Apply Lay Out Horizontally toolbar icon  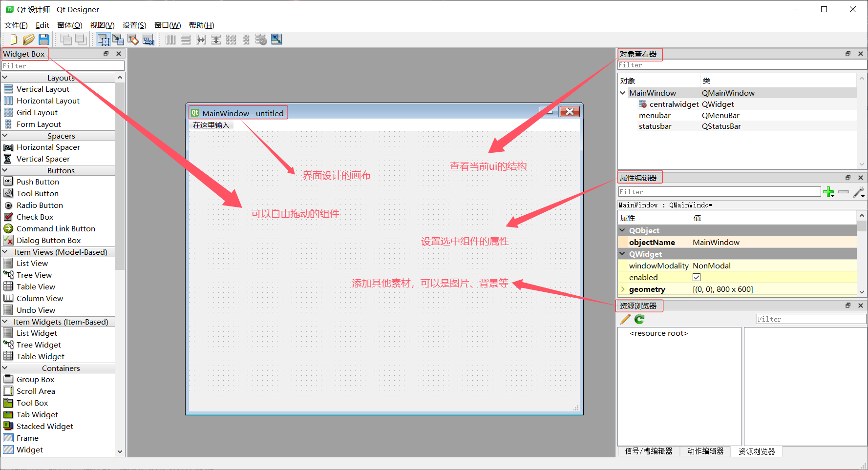170,40
